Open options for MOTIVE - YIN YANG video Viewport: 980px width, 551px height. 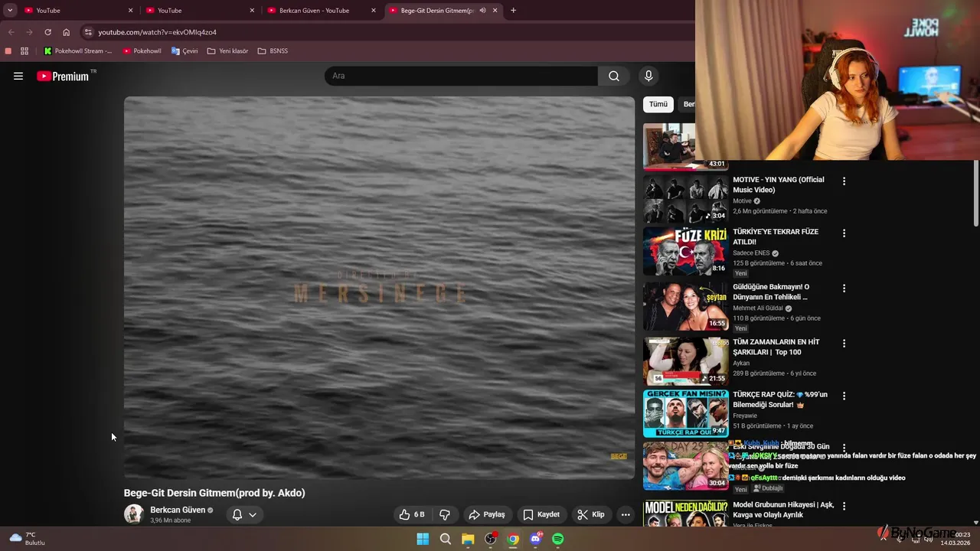(844, 181)
